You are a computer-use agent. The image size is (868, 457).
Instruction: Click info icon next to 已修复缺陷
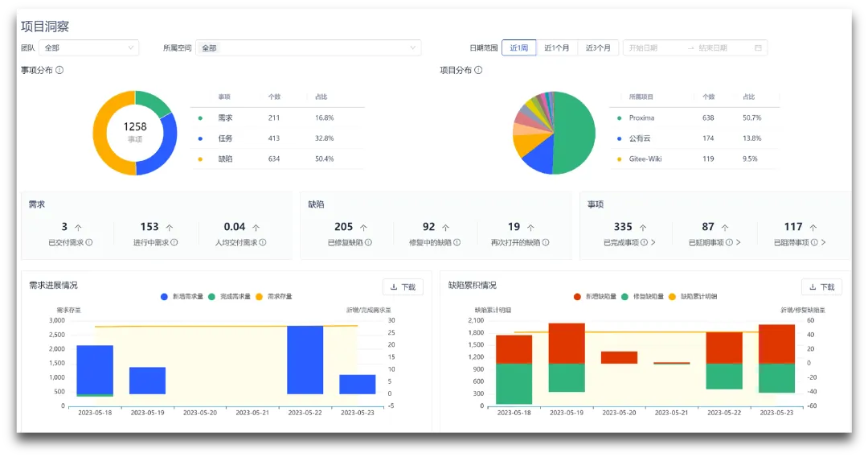coord(369,243)
